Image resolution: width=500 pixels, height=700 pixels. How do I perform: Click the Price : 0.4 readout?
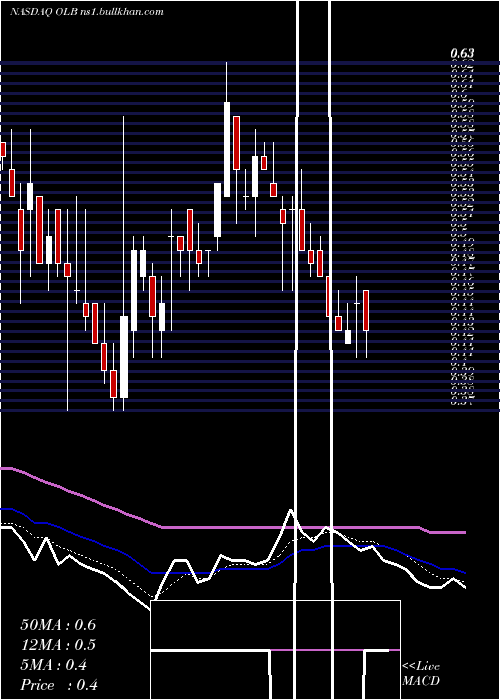59,685
